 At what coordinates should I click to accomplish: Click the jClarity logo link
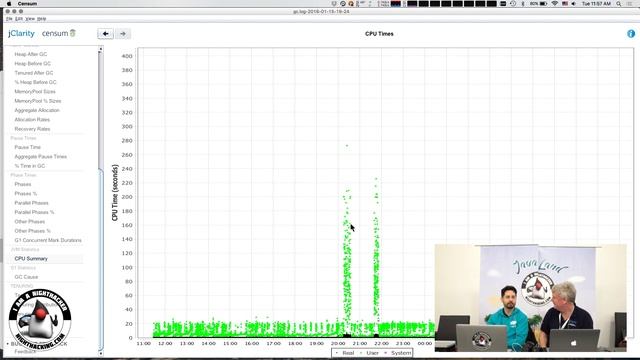click(21, 33)
